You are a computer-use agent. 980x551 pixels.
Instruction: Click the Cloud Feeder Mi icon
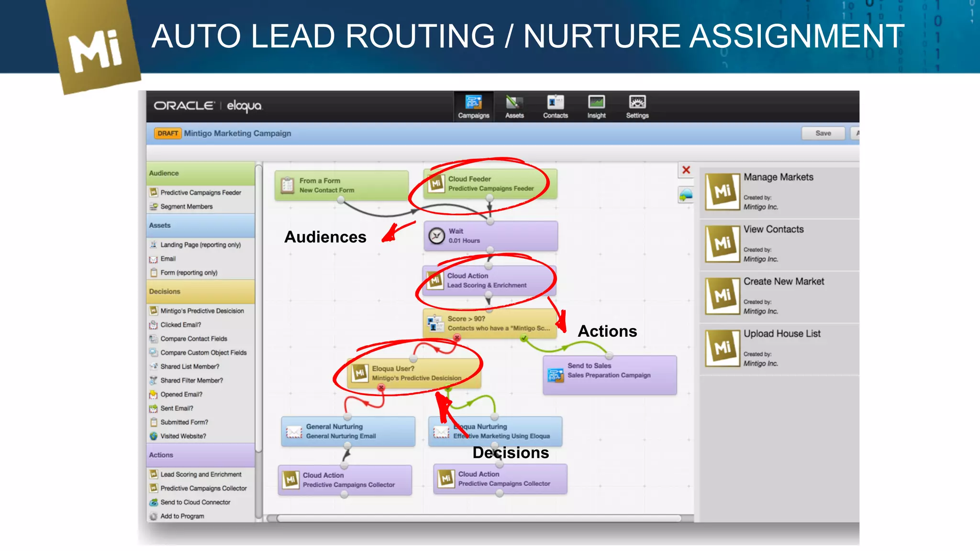click(x=436, y=184)
